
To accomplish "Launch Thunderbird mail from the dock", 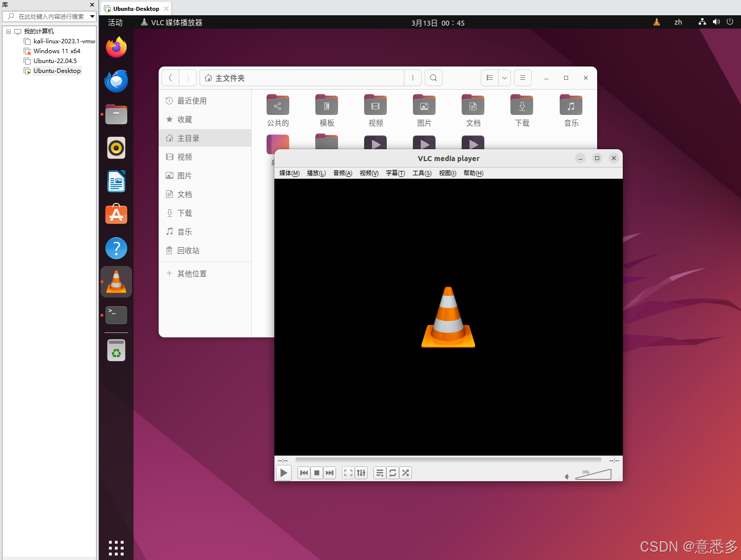I will pos(116,81).
